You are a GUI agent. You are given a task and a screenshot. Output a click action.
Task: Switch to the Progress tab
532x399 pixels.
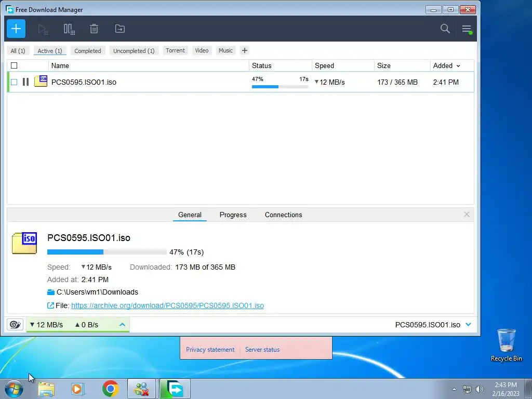tap(233, 215)
